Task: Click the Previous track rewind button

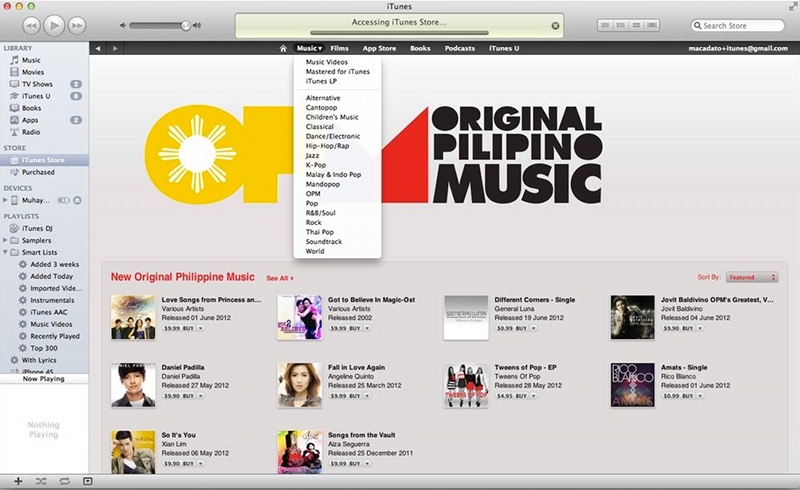Action: tap(31, 26)
